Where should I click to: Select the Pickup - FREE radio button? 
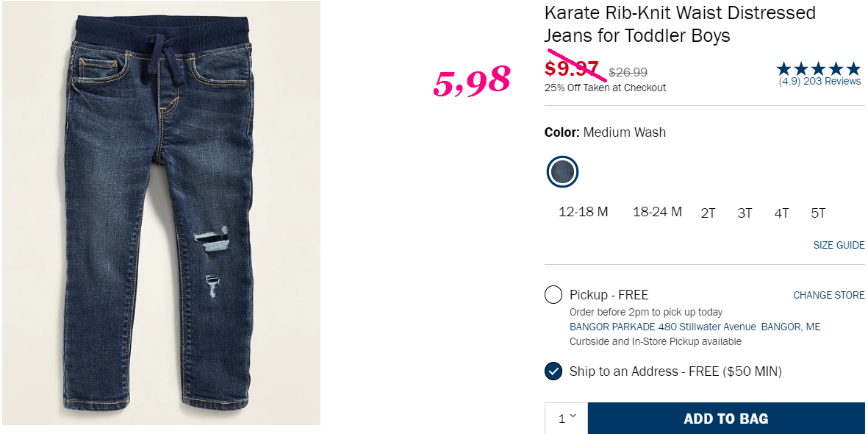tap(553, 295)
